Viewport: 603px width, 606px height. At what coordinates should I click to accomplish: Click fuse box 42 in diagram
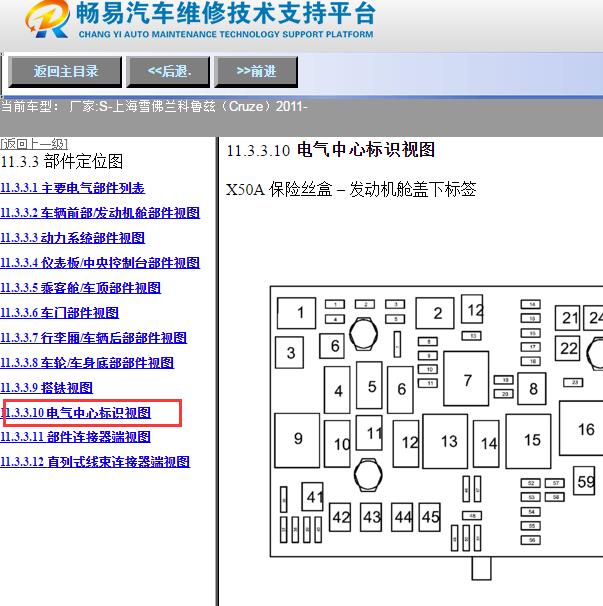click(x=340, y=517)
